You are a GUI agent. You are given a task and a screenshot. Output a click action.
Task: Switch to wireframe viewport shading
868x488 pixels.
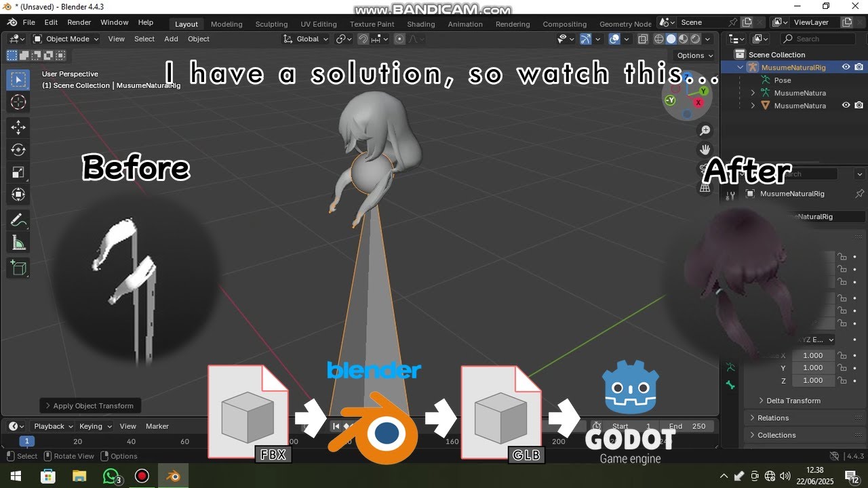(x=658, y=39)
